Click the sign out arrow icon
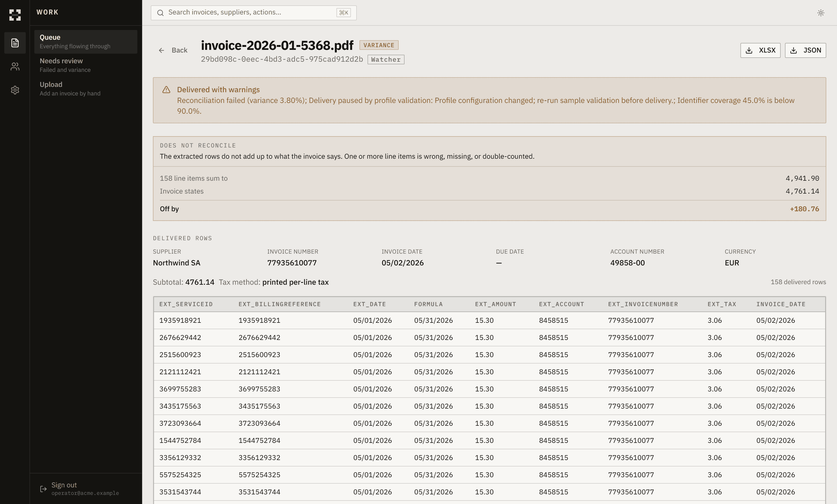This screenshot has height=504, width=837. point(43,489)
